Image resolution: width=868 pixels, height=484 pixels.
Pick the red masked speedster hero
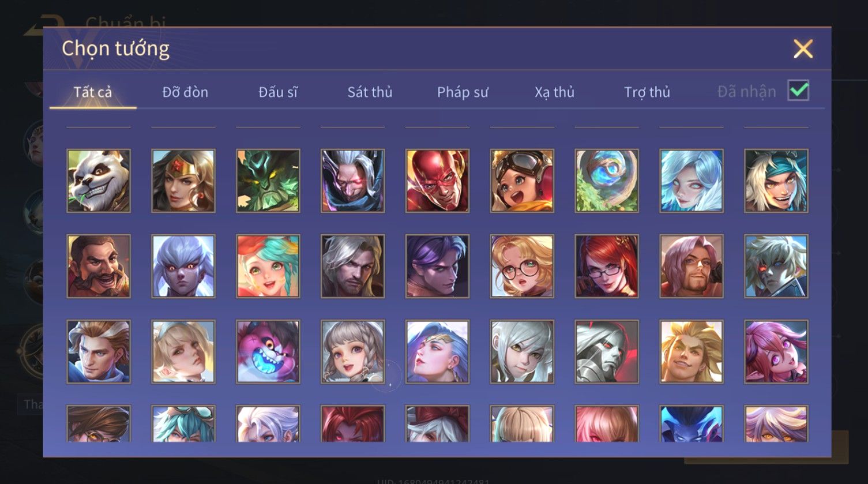coord(437,181)
